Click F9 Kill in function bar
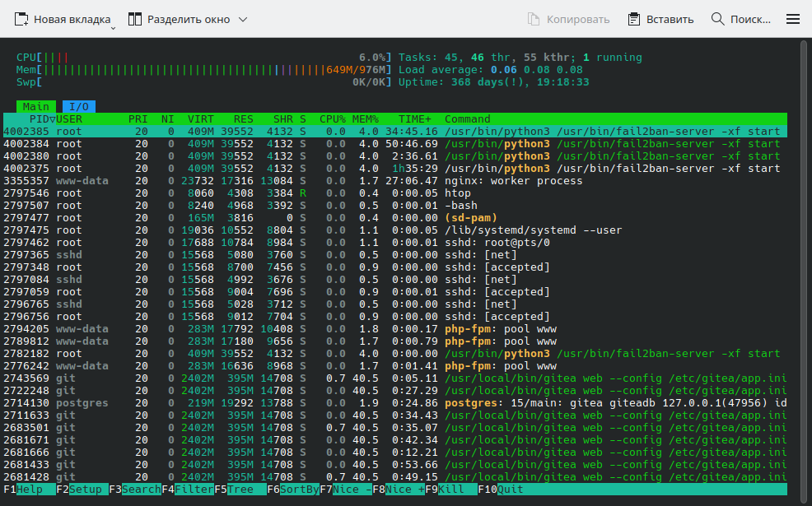The width and height of the screenshot is (812, 506). point(450,490)
